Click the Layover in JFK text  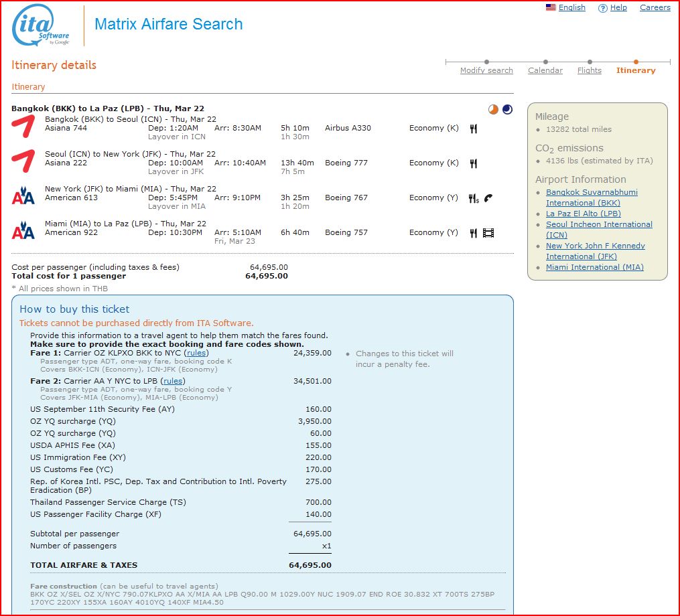coord(176,171)
